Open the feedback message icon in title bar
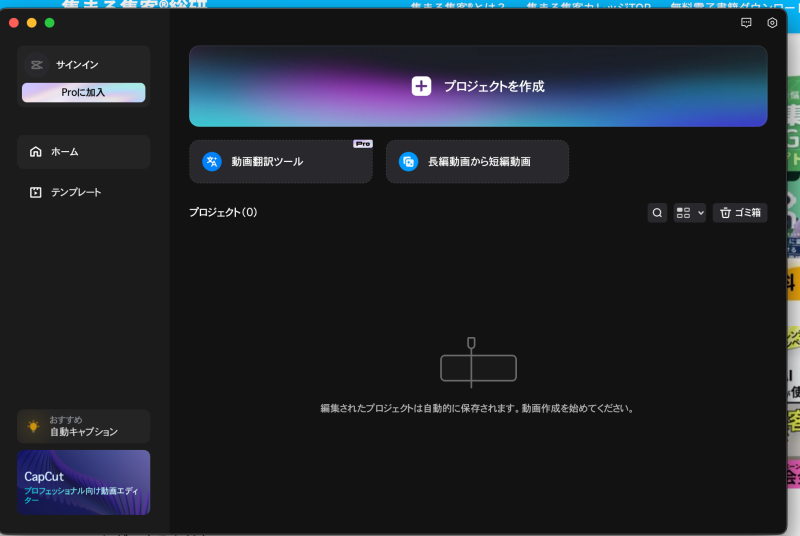This screenshot has height=536, width=800. 746,22
